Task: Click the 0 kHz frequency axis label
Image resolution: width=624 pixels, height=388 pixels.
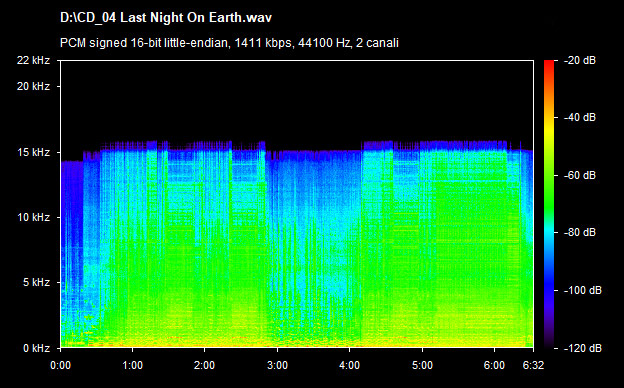Action: tap(36, 348)
